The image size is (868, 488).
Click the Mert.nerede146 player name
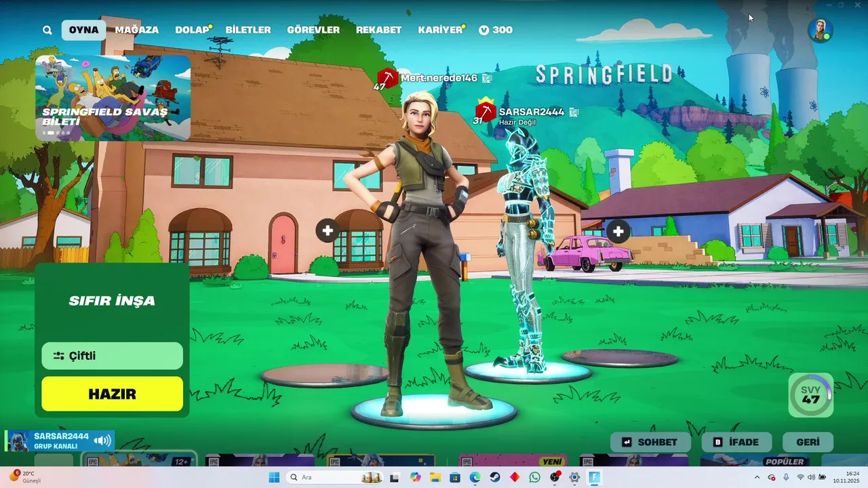[439, 78]
